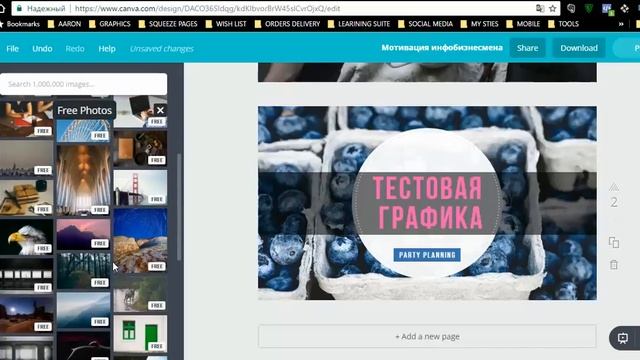
Task: Open the Help menu
Action: click(107, 49)
